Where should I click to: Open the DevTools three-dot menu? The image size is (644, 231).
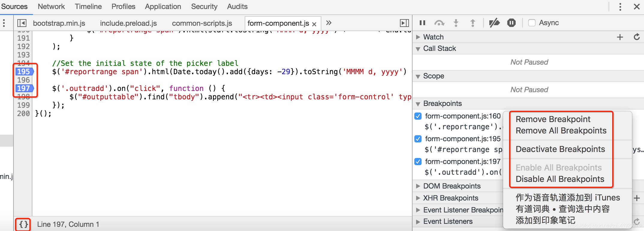(620, 7)
